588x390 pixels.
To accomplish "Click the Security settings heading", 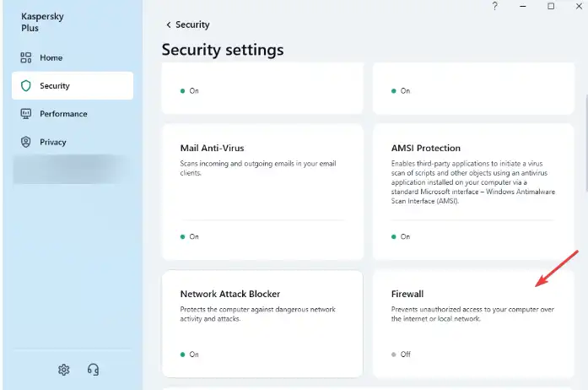I will click(x=223, y=50).
